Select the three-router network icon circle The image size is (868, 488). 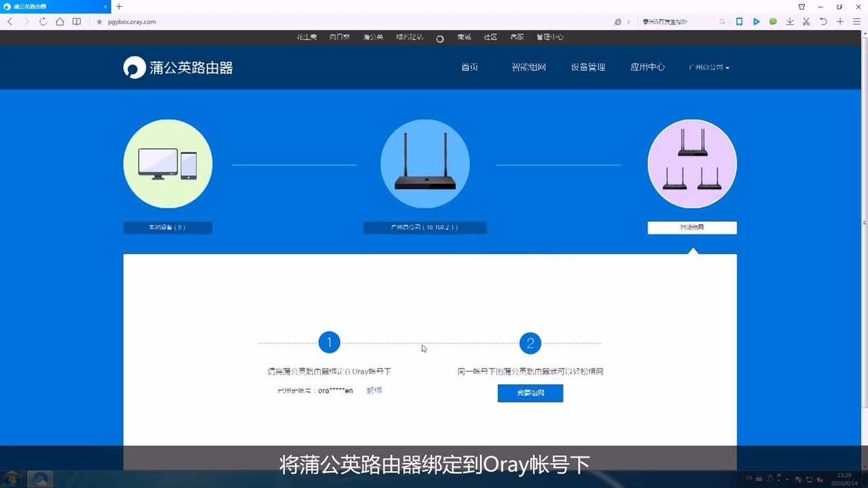pyautogui.click(x=692, y=164)
